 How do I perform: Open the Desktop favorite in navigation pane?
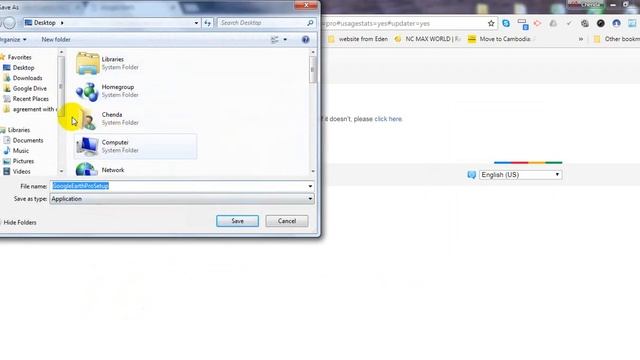19,68
